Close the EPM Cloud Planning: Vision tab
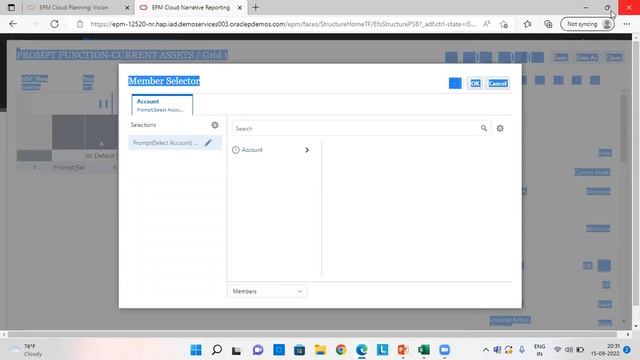This screenshot has height=360, width=640. click(x=127, y=7)
